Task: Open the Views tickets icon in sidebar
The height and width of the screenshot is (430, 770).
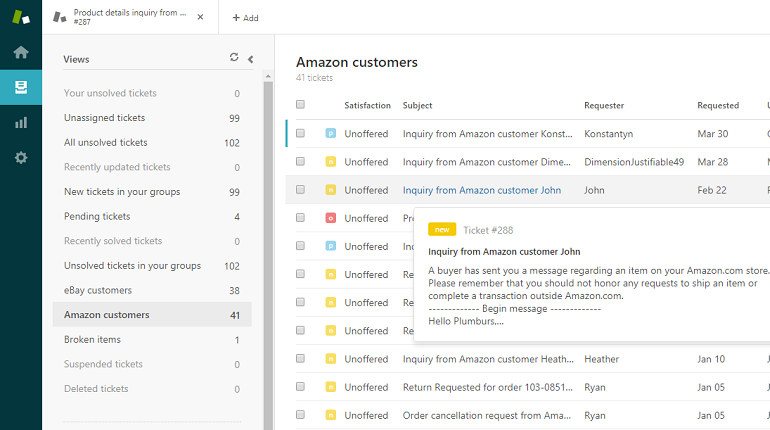Action: tap(20, 87)
